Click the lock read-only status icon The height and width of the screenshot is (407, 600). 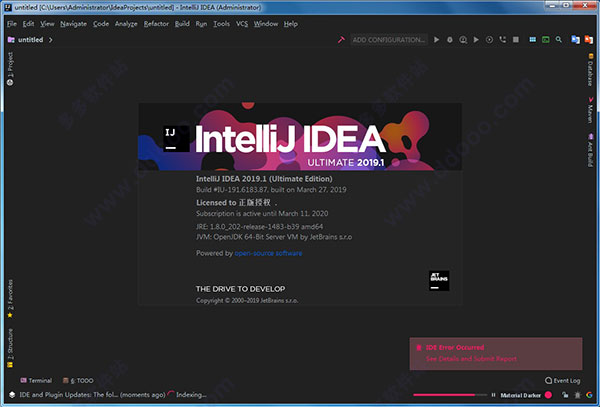[565, 395]
